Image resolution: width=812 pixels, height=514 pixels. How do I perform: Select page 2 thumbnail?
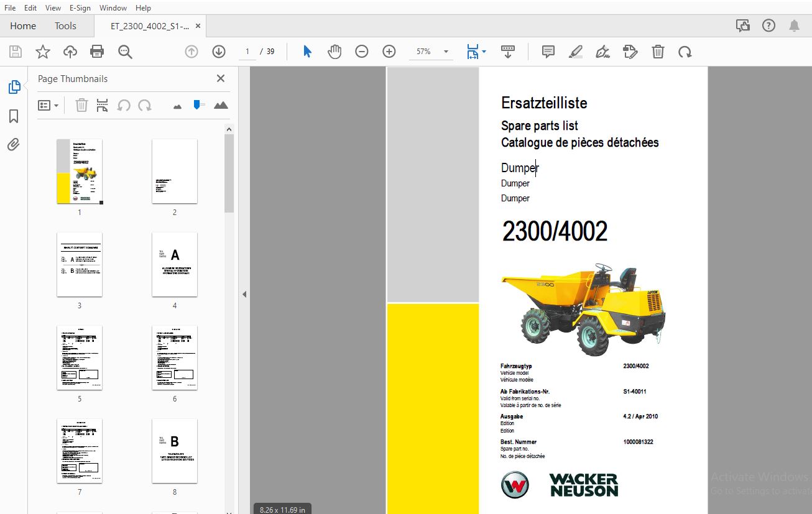click(x=175, y=172)
